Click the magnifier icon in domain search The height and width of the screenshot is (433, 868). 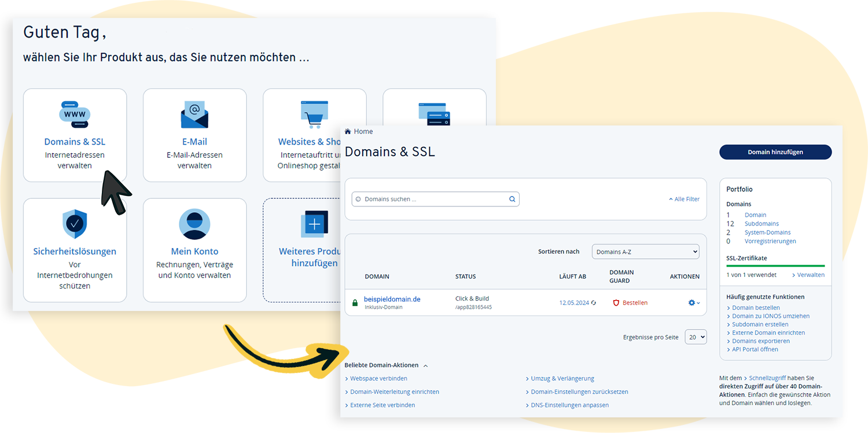pyautogui.click(x=512, y=199)
